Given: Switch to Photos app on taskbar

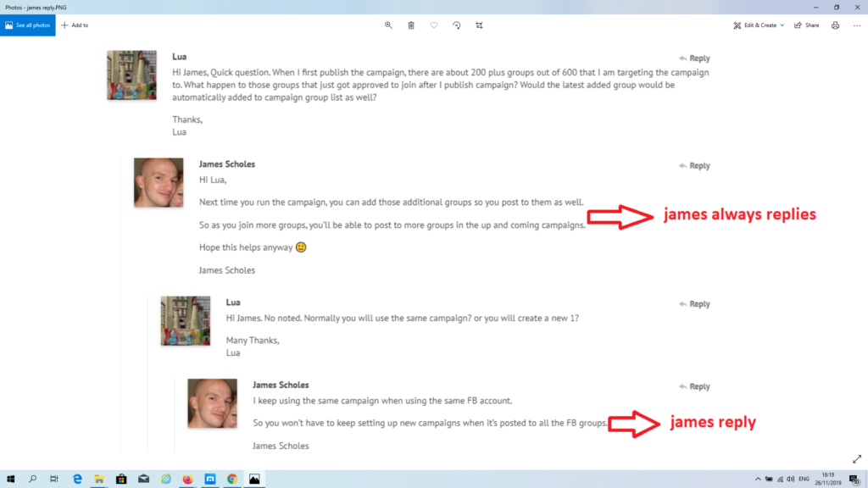Looking at the screenshot, I should (254, 480).
